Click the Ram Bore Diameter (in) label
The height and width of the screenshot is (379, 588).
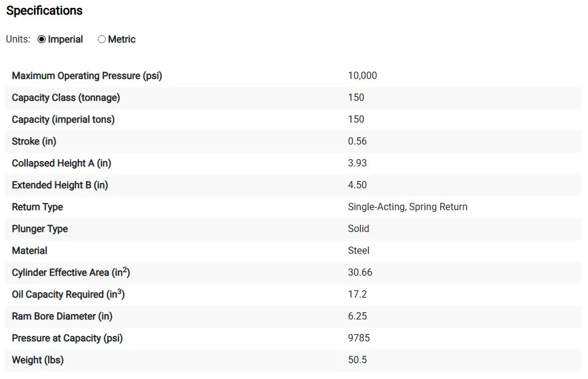(62, 316)
